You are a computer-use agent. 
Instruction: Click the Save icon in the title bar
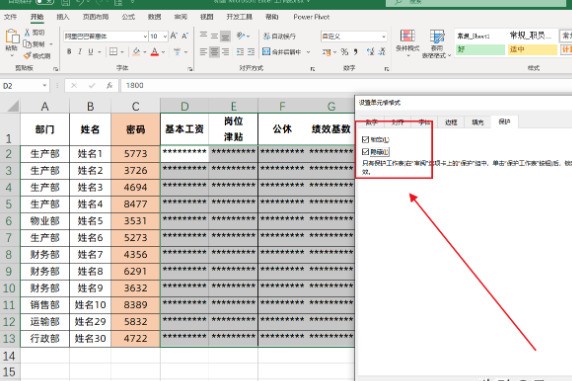[66, 3]
